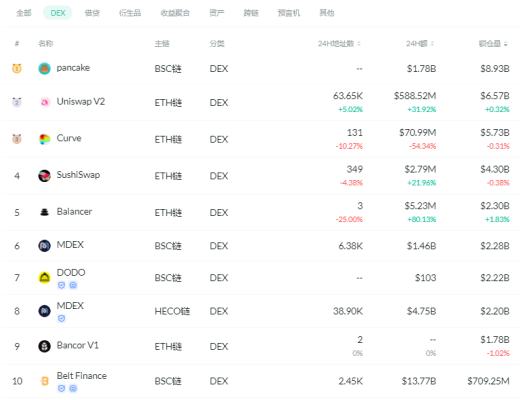Click the MDEX logo in the BSC row

coord(44,246)
